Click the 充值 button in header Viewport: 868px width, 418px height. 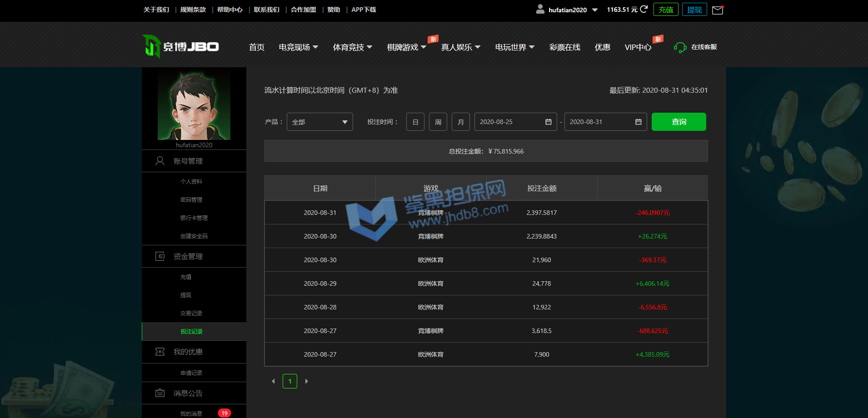click(x=666, y=10)
